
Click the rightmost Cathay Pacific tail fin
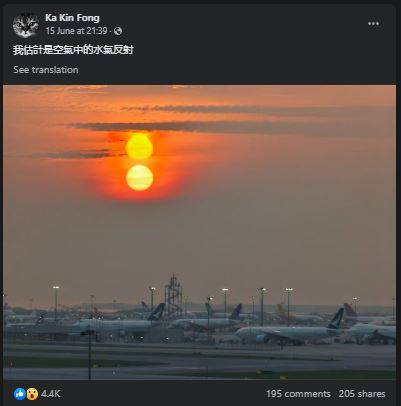[336, 318]
